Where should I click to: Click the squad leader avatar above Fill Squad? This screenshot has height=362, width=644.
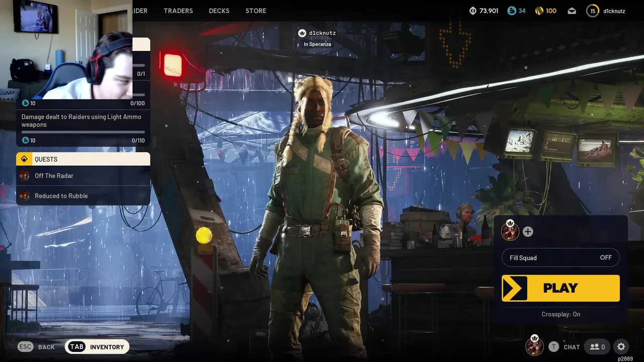coord(510,231)
